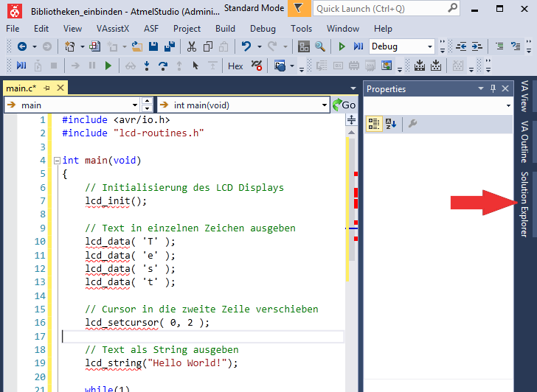This screenshot has height=392, width=537.
Task: Open the VA Outline side tab
Action: (524, 141)
